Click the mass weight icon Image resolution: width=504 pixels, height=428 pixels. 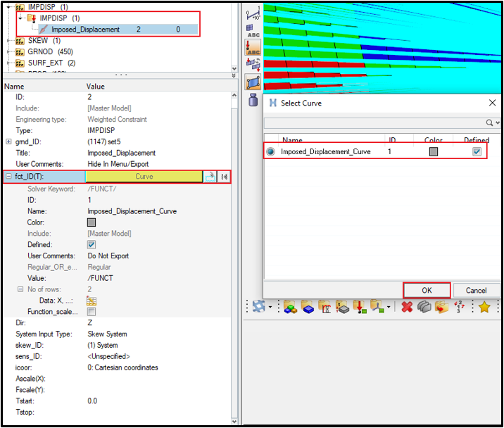coord(253,100)
